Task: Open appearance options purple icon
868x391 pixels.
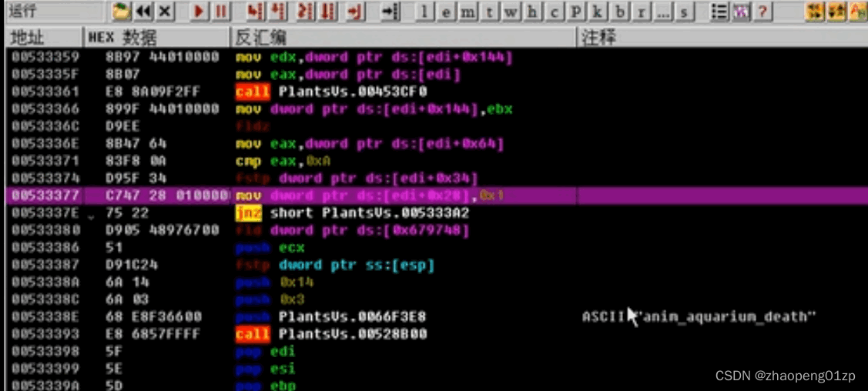Action: point(741,11)
